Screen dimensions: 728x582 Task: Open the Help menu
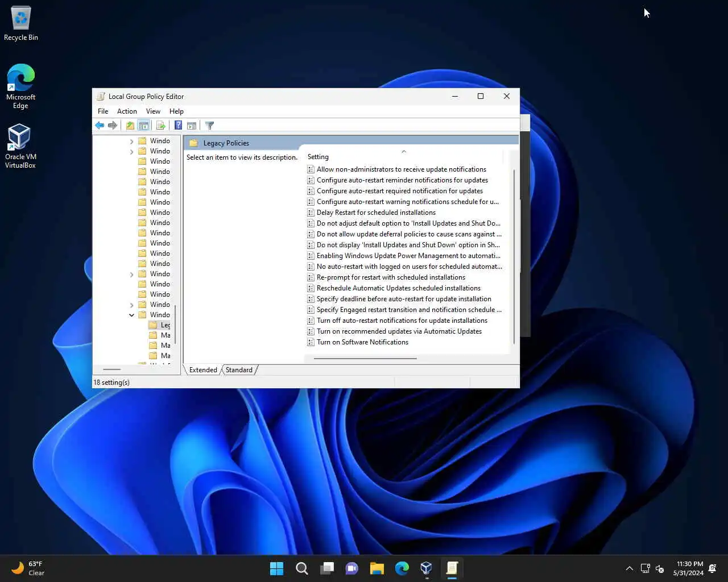point(176,111)
